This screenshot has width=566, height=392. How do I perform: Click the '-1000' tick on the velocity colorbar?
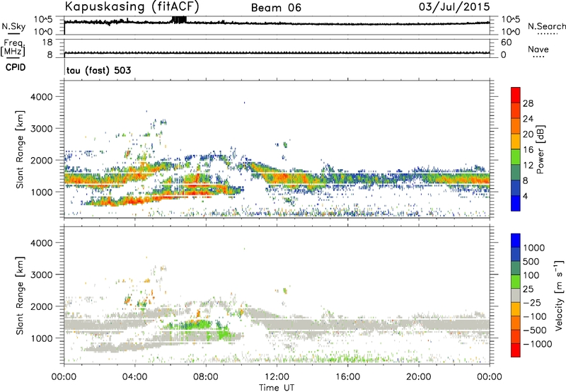(x=537, y=344)
